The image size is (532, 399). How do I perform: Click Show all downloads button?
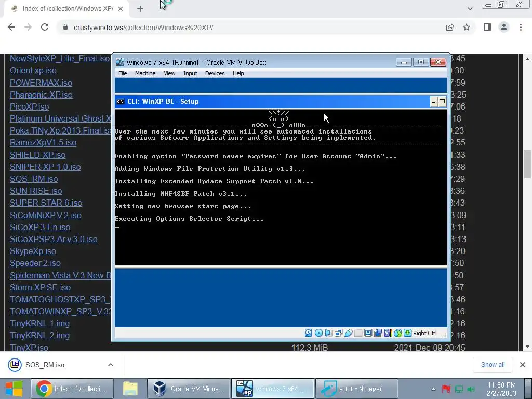(x=493, y=364)
